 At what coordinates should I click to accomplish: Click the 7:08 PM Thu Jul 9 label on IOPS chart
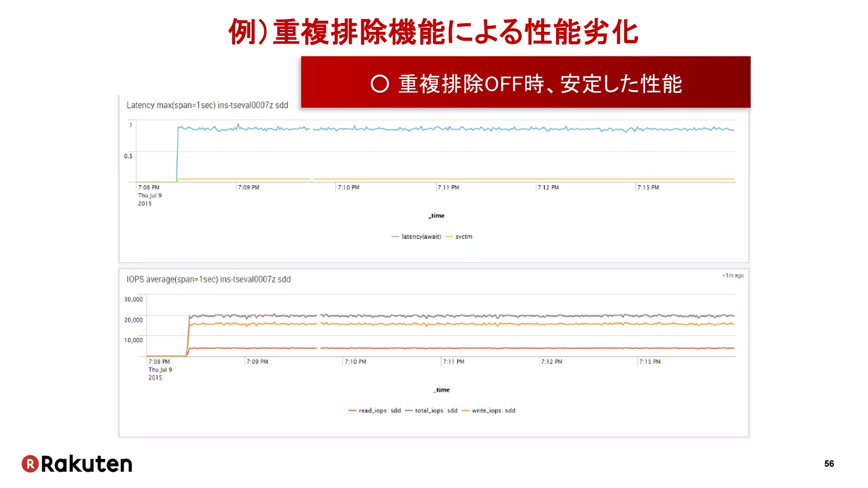(x=160, y=369)
